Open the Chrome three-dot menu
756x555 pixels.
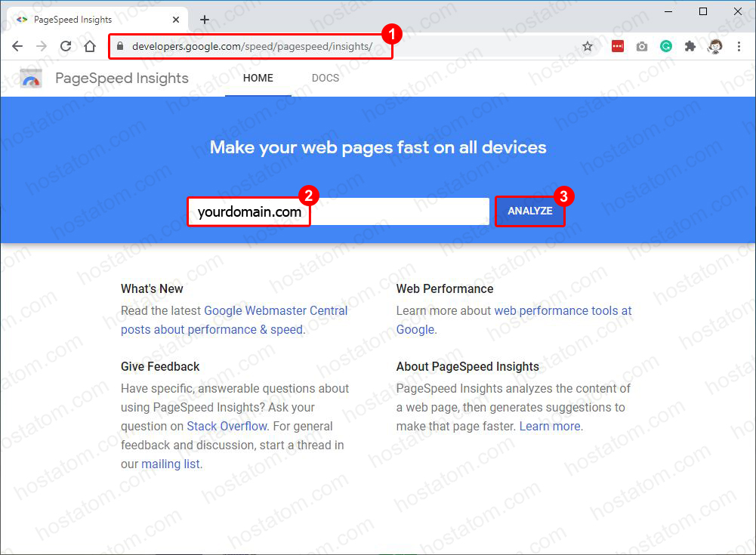(x=739, y=46)
